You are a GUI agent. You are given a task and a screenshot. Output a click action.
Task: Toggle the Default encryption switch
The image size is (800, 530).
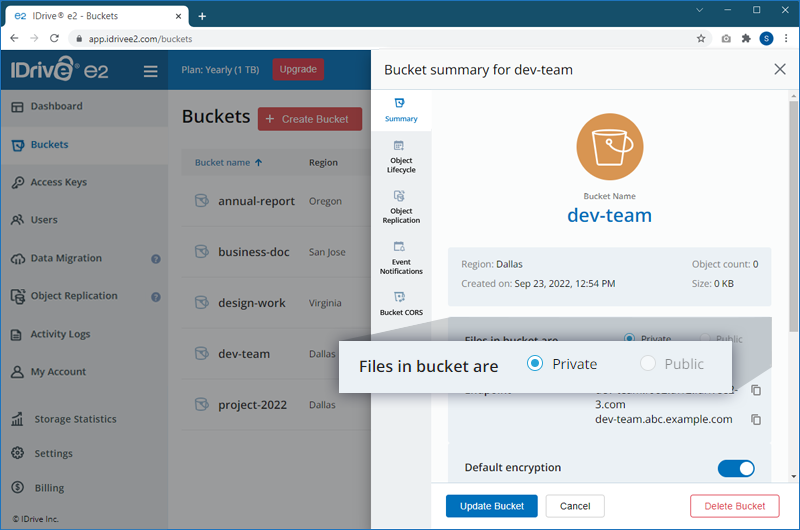click(736, 468)
